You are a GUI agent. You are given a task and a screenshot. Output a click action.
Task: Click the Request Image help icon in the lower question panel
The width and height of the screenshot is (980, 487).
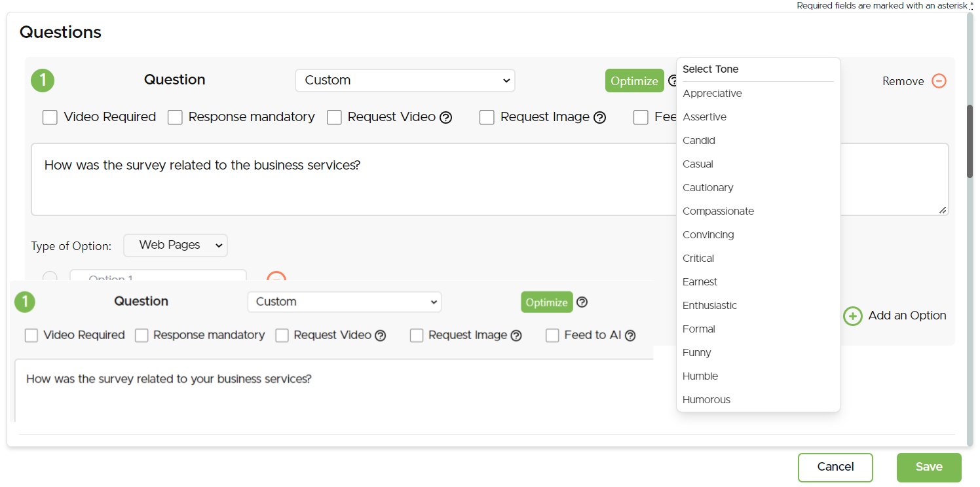(516, 336)
